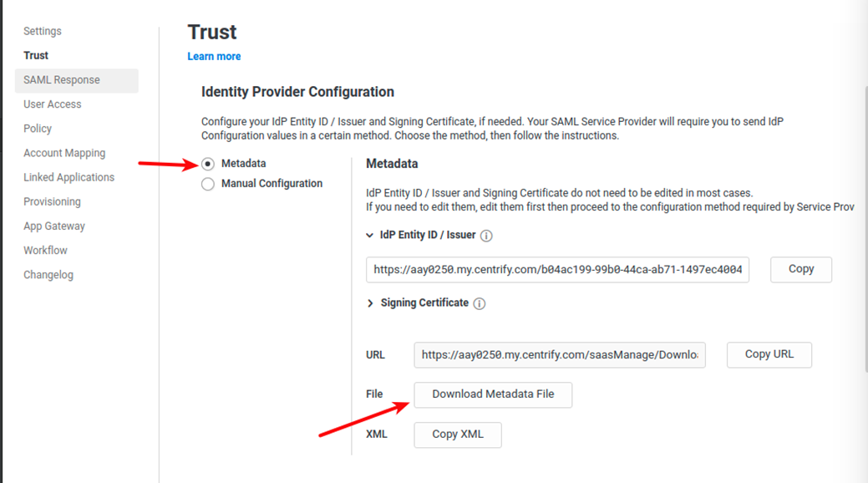View Account Mapping settings
Screen dimensions: 868x483
[x=64, y=153]
